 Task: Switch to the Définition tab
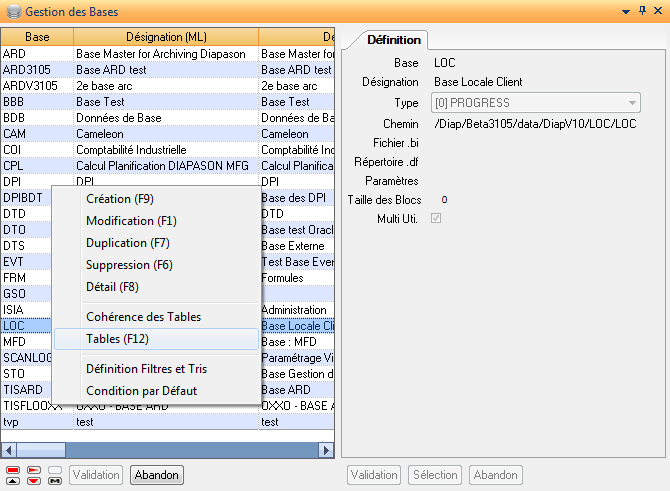pos(394,40)
